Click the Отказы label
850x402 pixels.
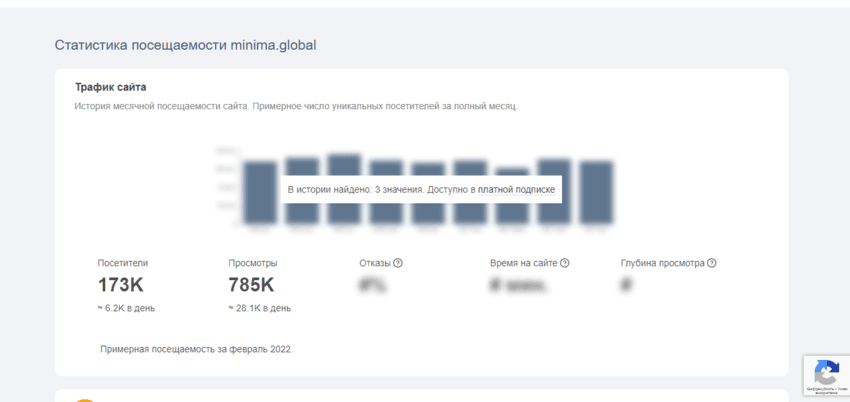(375, 263)
